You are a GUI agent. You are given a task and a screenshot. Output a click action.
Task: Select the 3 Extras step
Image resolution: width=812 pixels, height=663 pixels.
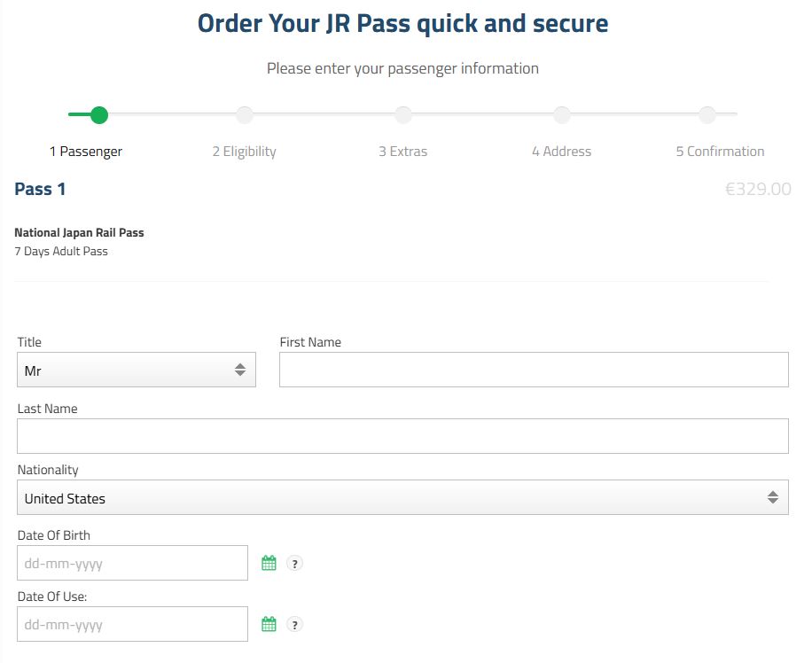tap(402, 152)
